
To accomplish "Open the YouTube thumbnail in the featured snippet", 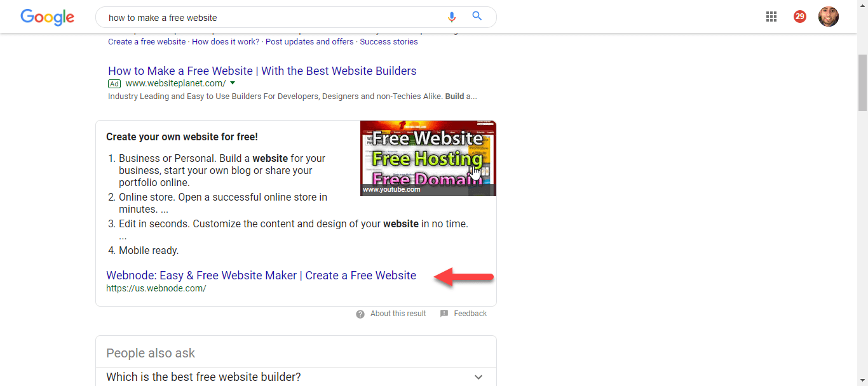I will 428,158.
